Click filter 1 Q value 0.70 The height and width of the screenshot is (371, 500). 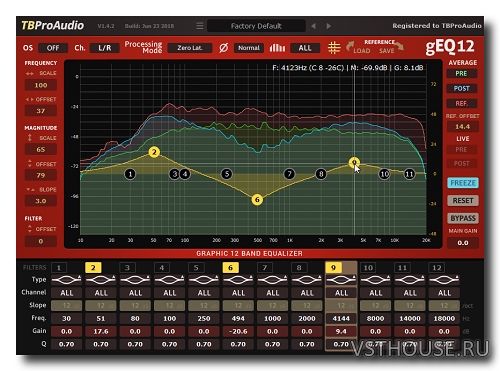tap(66, 344)
